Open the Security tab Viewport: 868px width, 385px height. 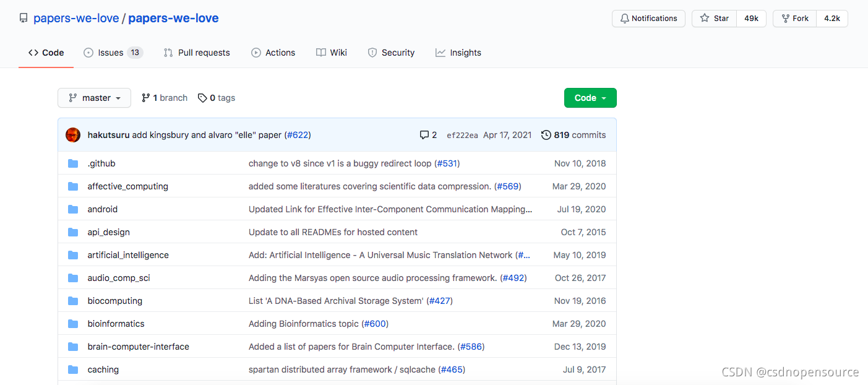[x=391, y=53]
